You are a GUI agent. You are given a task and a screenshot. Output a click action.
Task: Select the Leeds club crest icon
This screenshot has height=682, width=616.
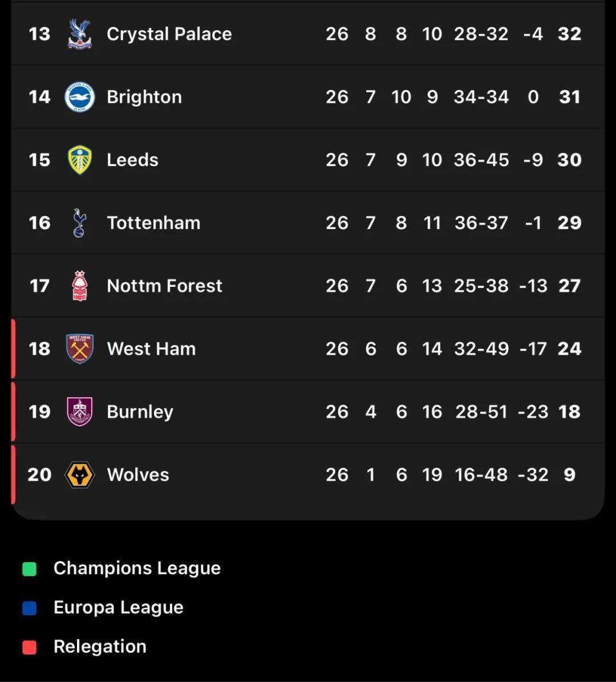pyautogui.click(x=79, y=160)
